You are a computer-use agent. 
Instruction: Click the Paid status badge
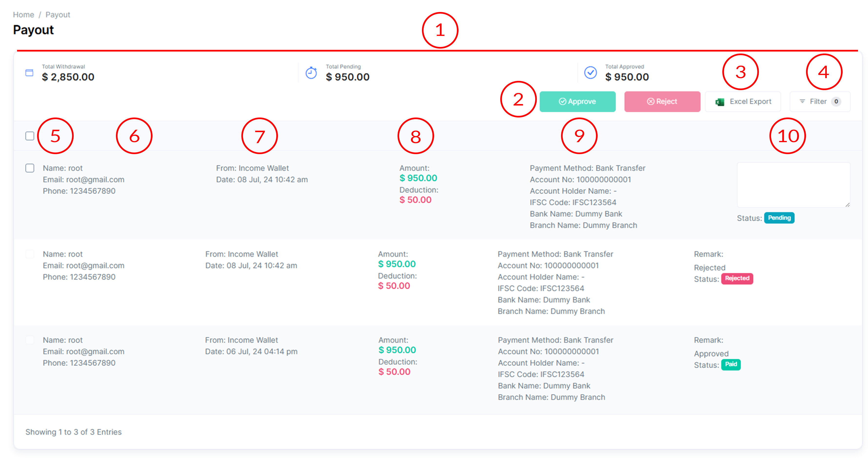731,365
